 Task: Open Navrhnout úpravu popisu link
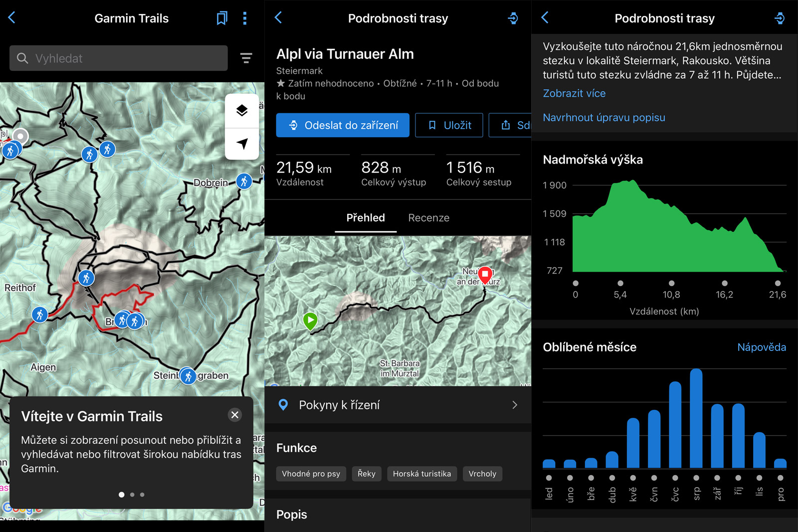coord(604,118)
